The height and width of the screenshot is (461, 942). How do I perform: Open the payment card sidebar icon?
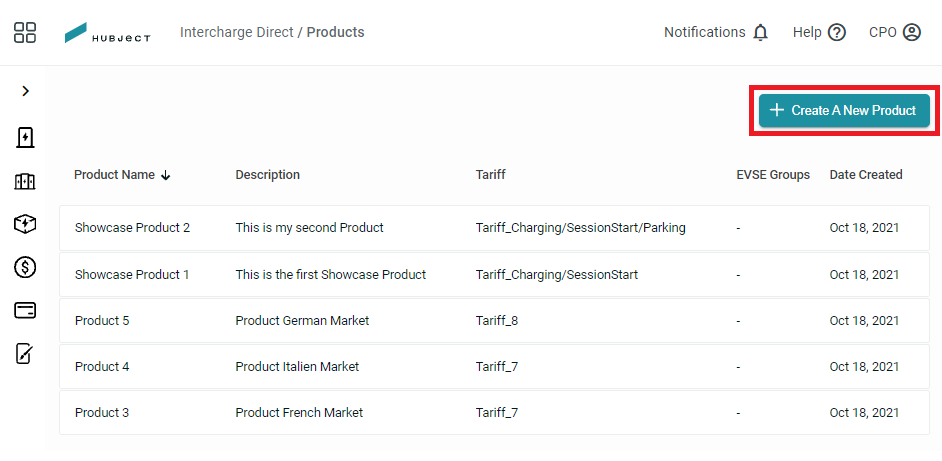25,310
